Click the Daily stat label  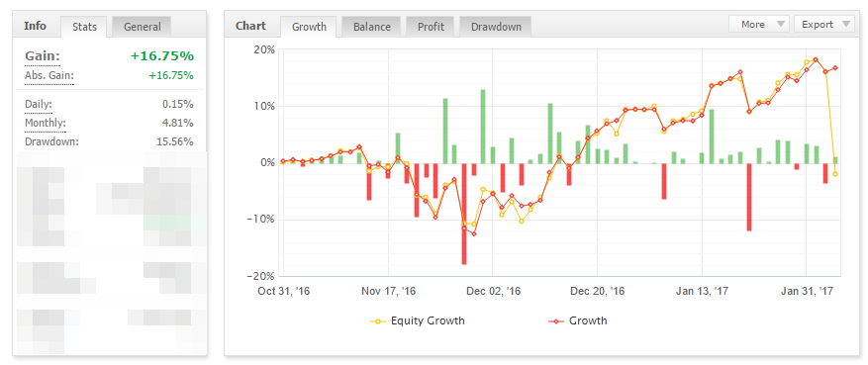pyautogui.click(x=39, y=104)
